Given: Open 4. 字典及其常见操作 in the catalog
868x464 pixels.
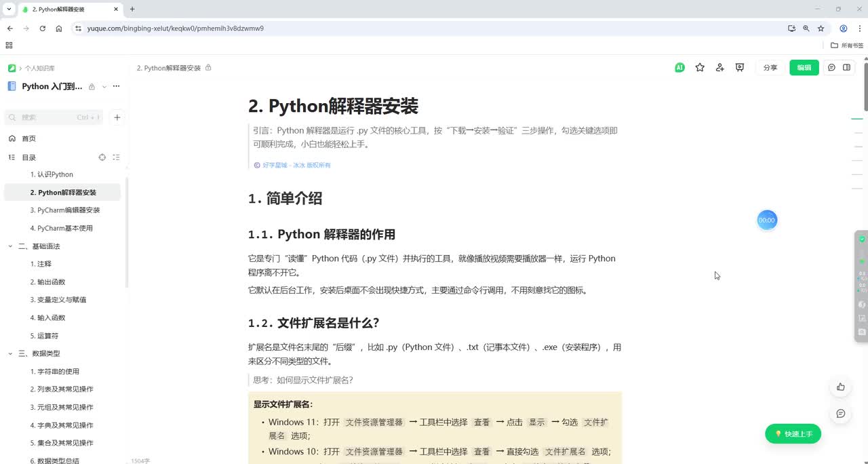Looking at the screenshot, I should coord(62,425).
